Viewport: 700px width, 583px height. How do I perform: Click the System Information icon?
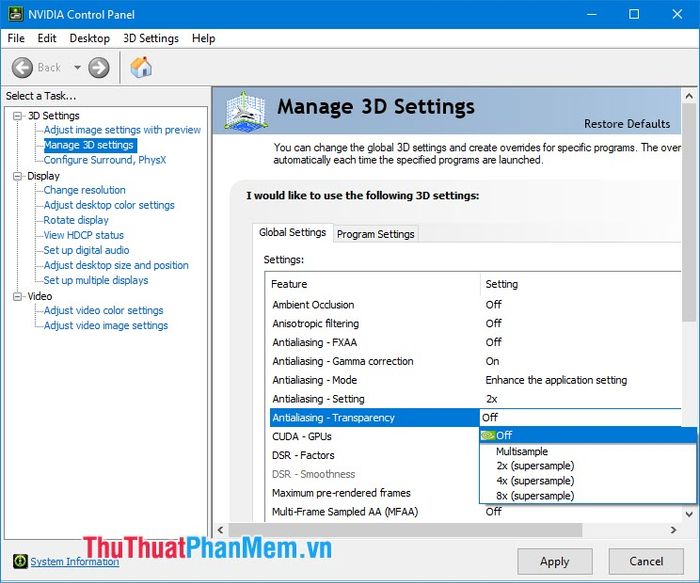click(x=20, y=561)
